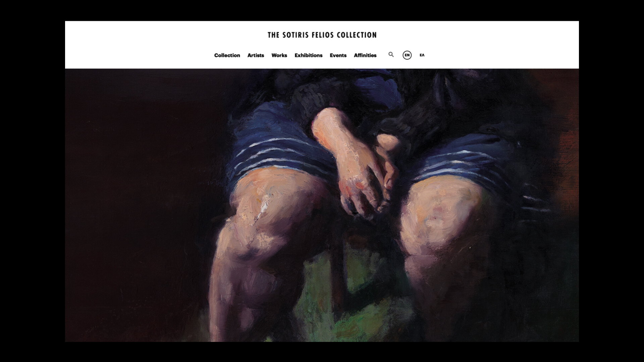
Task: Click the magnifying glass search icon
Action: pos(391,55)
